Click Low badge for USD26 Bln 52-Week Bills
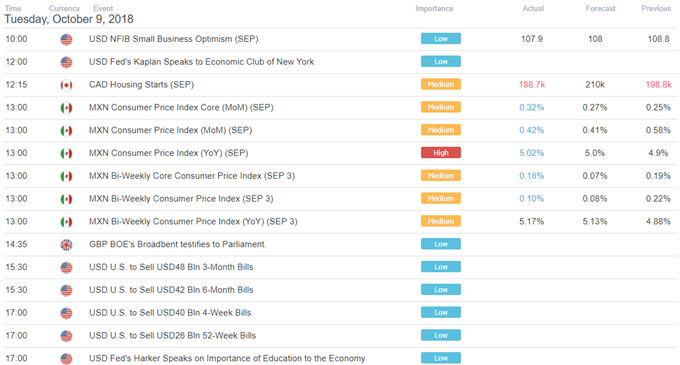 pos(441,335)
